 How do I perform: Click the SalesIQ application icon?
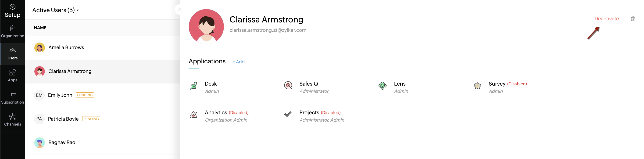click(288, 86)
